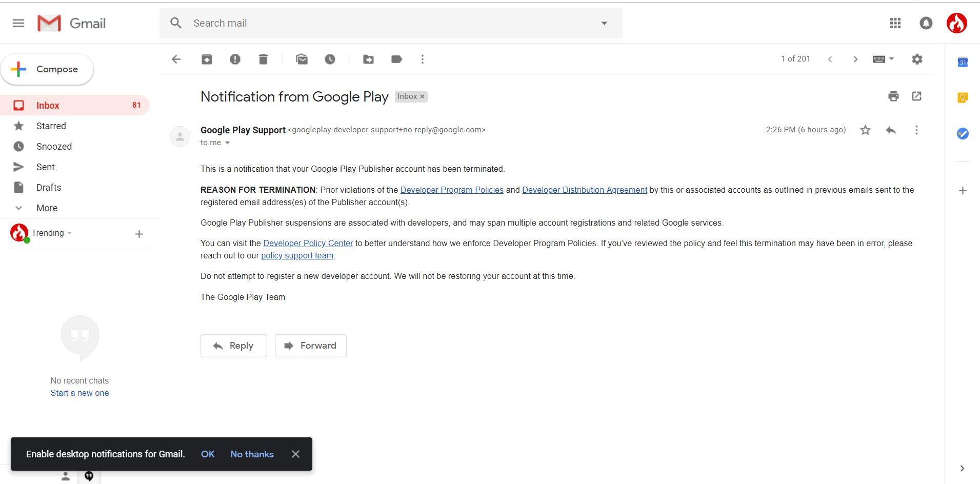
Task: Apply a label to the email
Action: [x=396, y=59]
